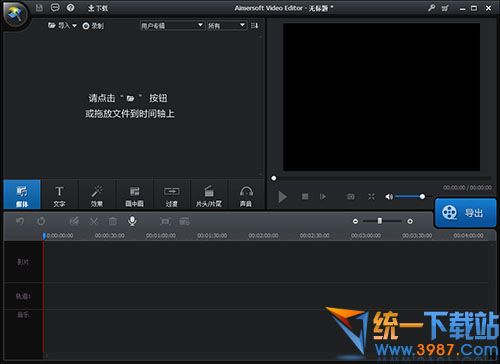Play the preview with the play button
This screenshot has height=364, width=500.
(282, 197)
